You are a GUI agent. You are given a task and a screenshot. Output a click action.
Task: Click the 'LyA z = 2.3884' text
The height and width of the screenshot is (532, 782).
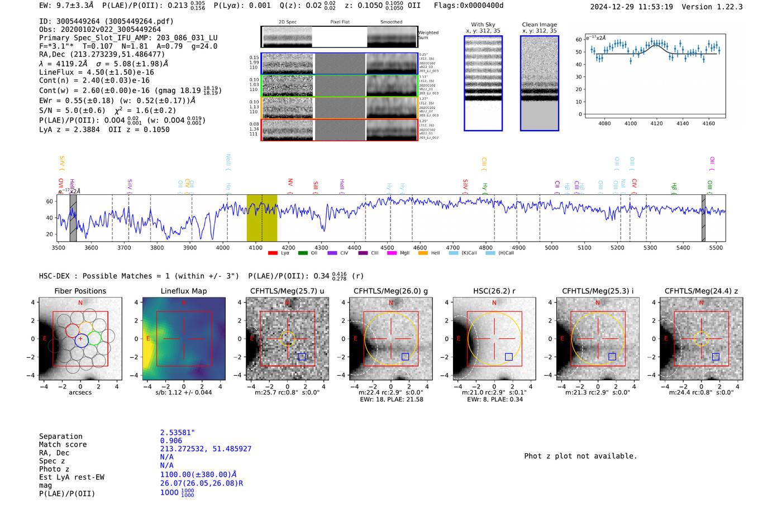click(69, 130)
